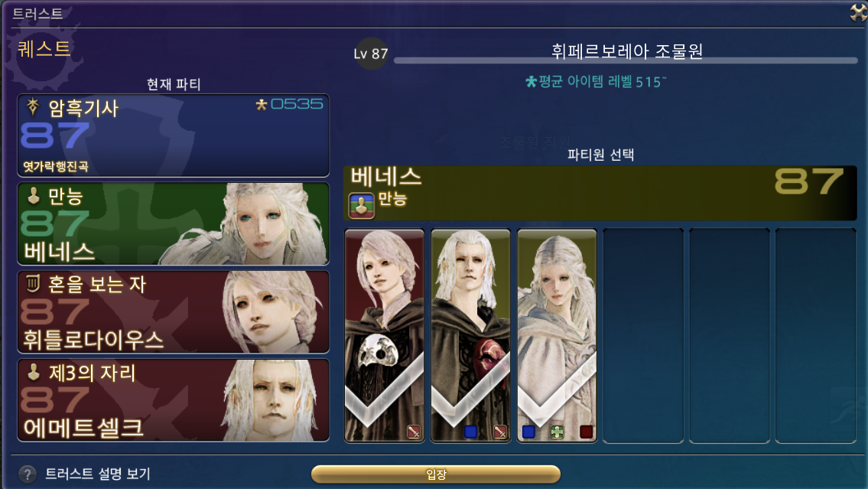Click the question mark help icon
The width and height of the screenshot is (868, 489).
[27, 474]
